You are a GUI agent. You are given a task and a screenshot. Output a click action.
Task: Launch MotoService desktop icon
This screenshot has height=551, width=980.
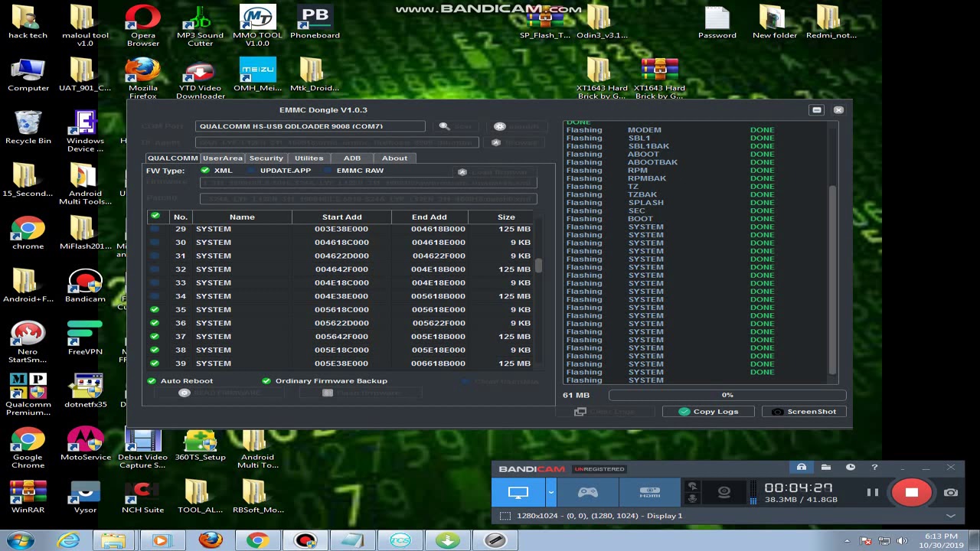85,444
